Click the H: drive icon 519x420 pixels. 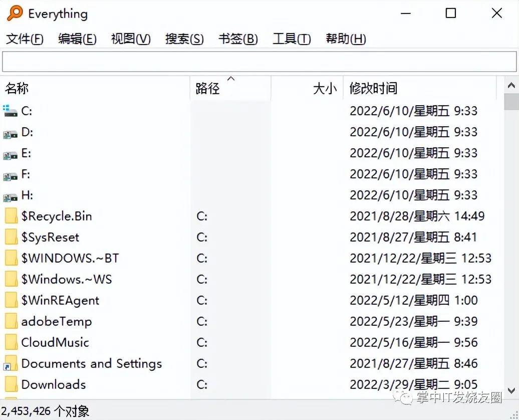10,196
